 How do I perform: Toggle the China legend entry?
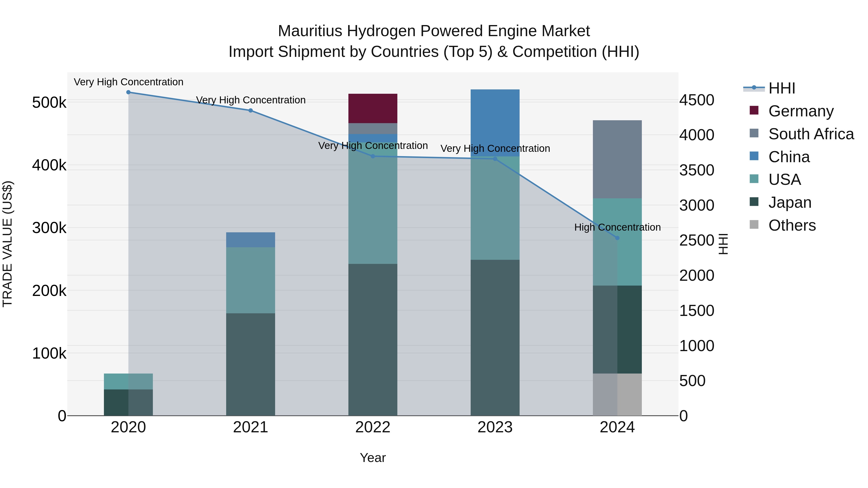779,157
